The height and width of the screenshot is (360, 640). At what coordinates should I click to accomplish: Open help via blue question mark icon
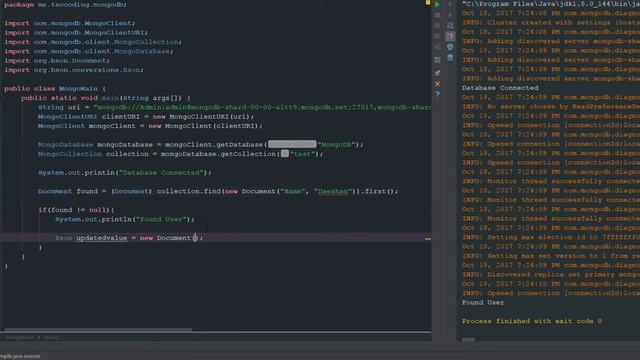point(437,94)
